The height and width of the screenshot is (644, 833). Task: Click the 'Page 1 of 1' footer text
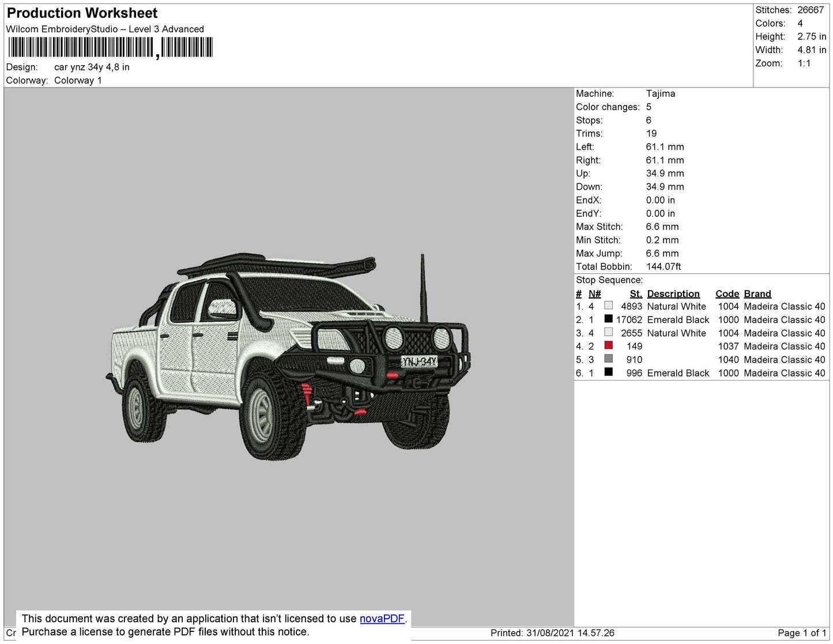[x=802, y=632]
